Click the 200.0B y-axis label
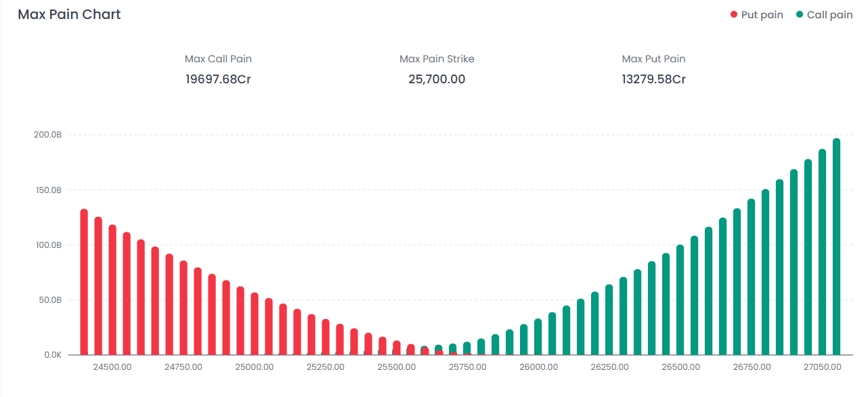 pyautogui.click(x=48, y=135)
